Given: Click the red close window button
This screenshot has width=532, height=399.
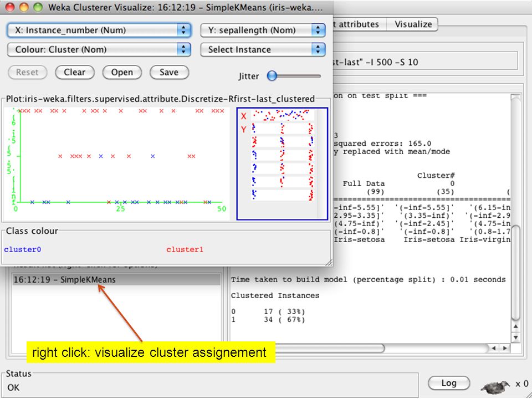Looking at the screenshot, I should click(10, 7).
